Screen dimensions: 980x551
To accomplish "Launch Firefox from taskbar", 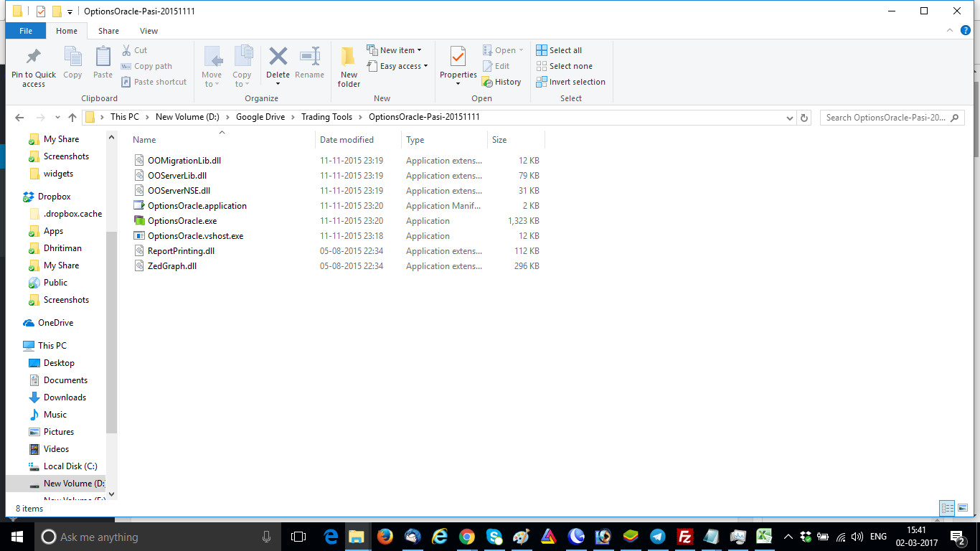I will (x=385, y=537).
